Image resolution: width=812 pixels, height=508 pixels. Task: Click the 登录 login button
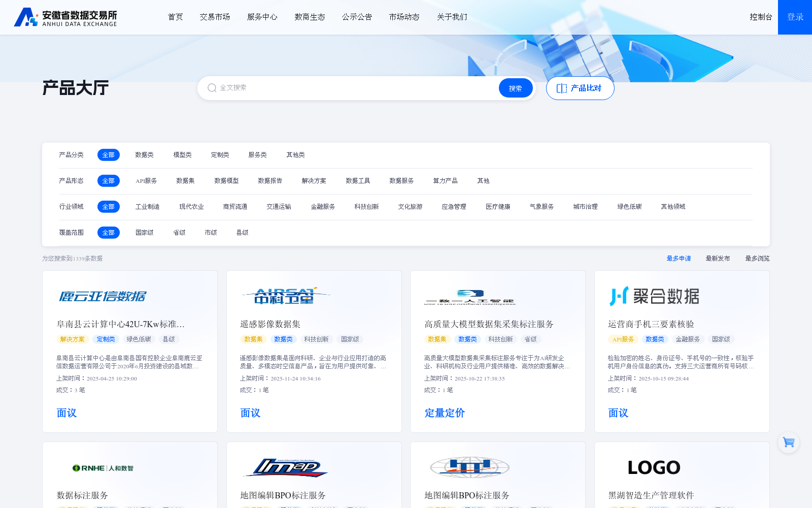[x=795, y=17]
